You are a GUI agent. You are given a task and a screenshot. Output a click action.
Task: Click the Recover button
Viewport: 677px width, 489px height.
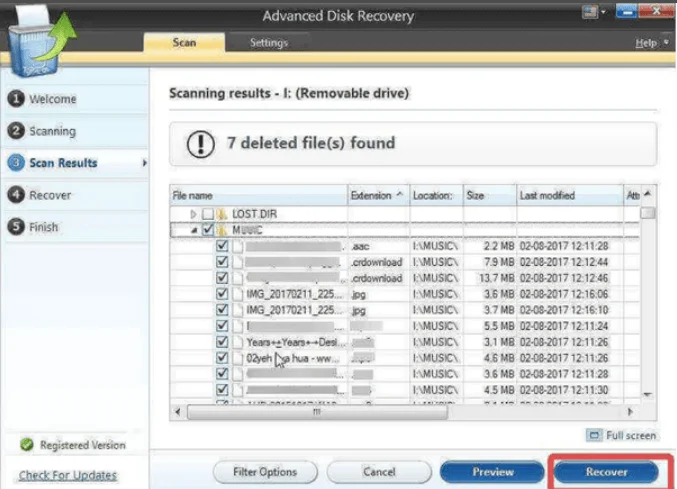[x=606, y=472]
